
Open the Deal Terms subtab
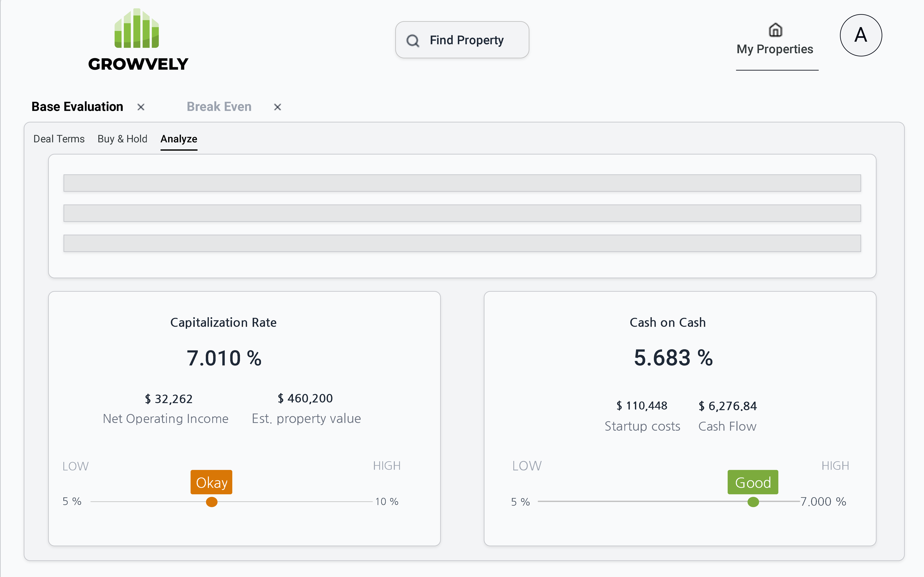(x=59, y=139)
